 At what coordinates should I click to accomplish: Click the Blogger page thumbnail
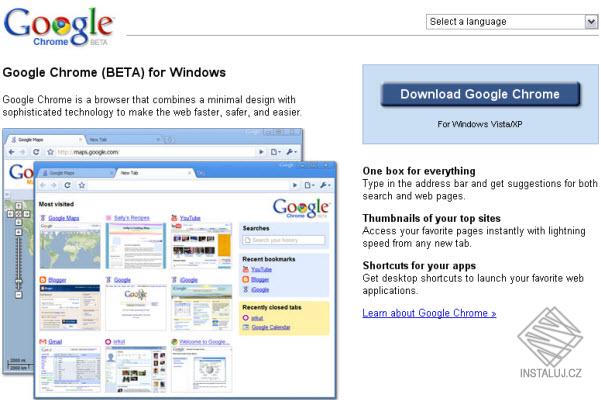pos(70,307)
